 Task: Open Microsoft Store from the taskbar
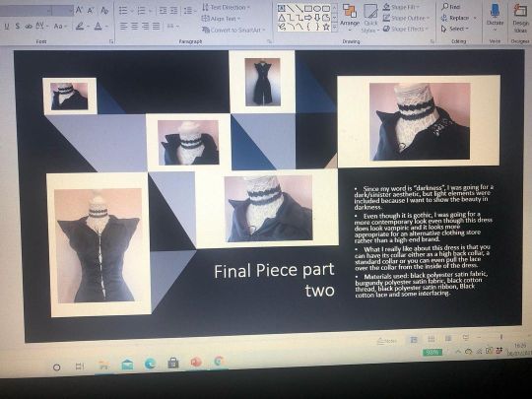click(x=173, y=363)
